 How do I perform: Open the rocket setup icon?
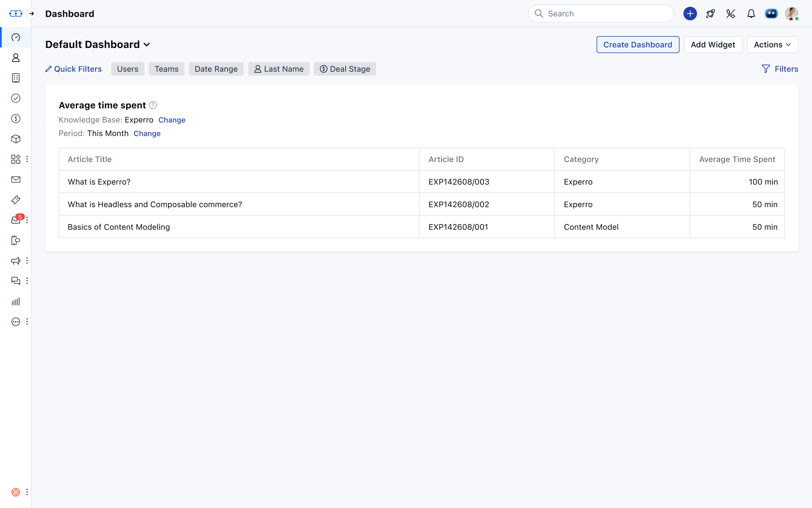click(x=710, y=14)
